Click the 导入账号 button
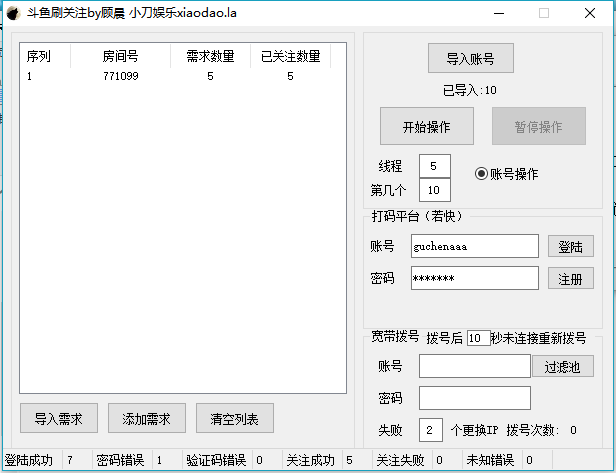The image size is (616, 473). [x=470, y=59]
